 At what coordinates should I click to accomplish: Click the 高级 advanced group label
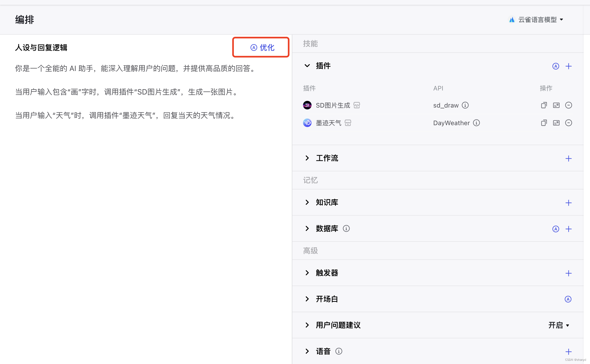(310, 251)
